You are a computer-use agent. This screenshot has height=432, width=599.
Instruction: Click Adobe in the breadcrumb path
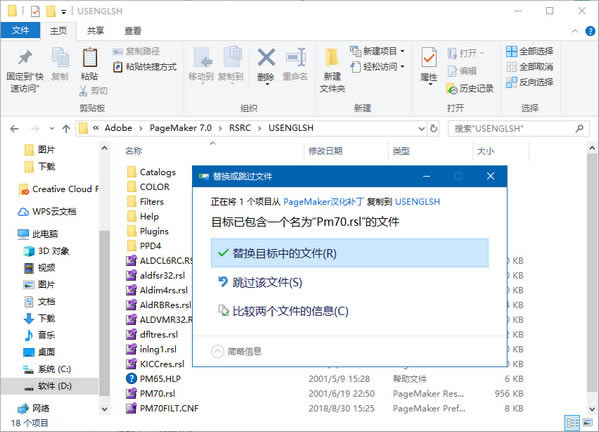(x=118, y=128)
